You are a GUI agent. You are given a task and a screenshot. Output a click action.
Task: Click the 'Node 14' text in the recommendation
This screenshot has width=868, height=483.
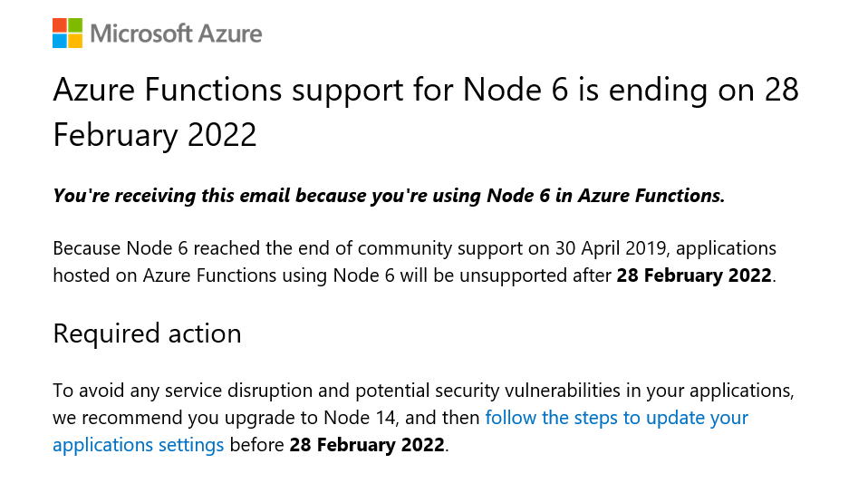click(x=360, y=418)
